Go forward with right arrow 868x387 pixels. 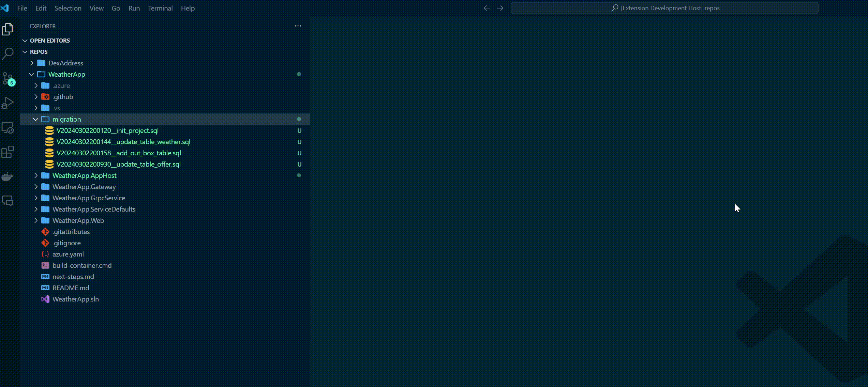[500, 8]
